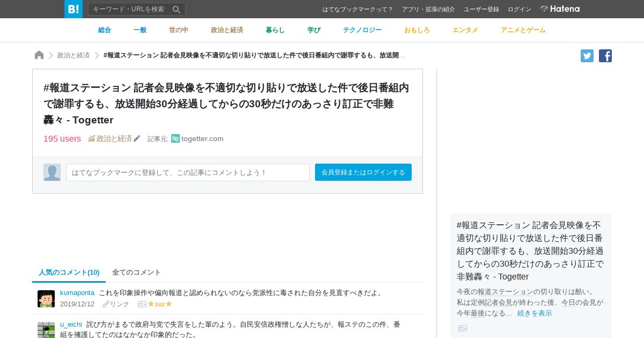
Task: Select the 政治と経済 nav category
Action: tap(227, 30)
